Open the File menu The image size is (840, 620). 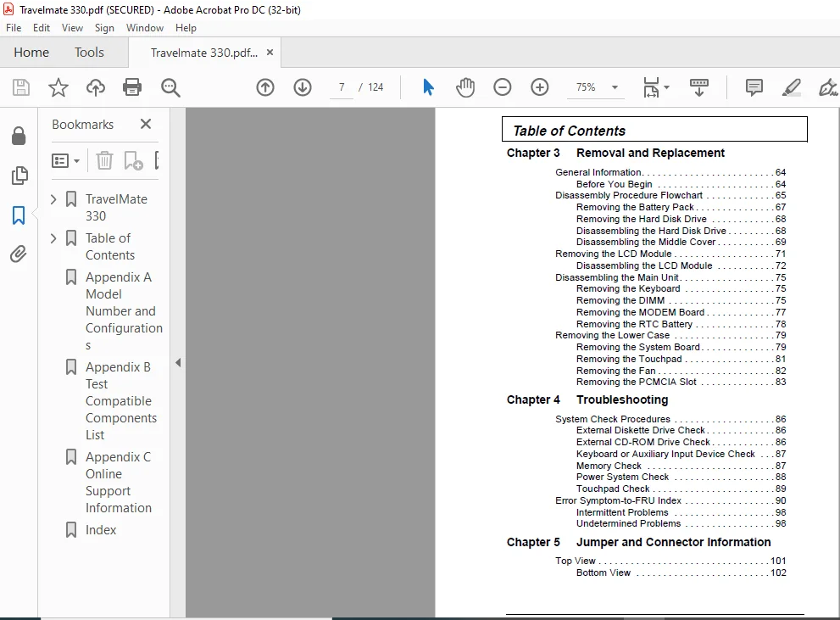(14, 28)
